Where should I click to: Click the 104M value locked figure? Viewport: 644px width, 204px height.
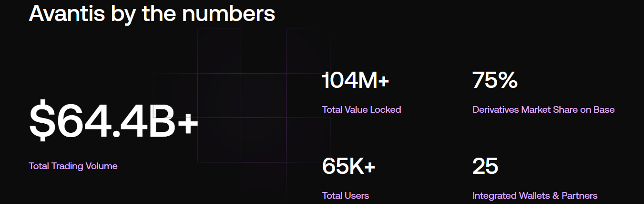pos(349,80)
